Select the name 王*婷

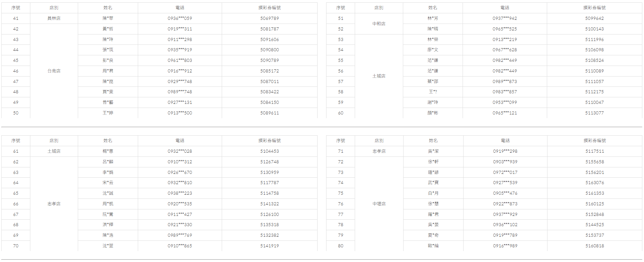click(x=108, y=113)
